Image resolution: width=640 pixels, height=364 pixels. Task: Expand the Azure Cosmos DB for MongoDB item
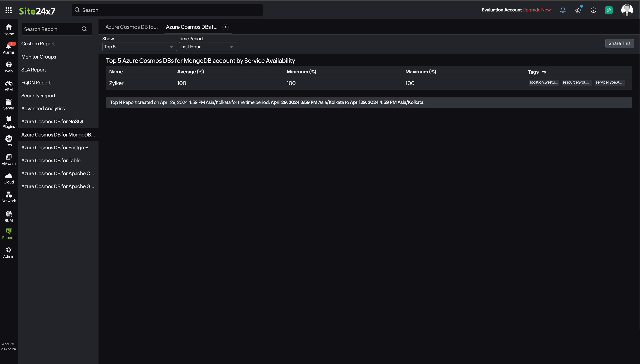coord(58,134)
